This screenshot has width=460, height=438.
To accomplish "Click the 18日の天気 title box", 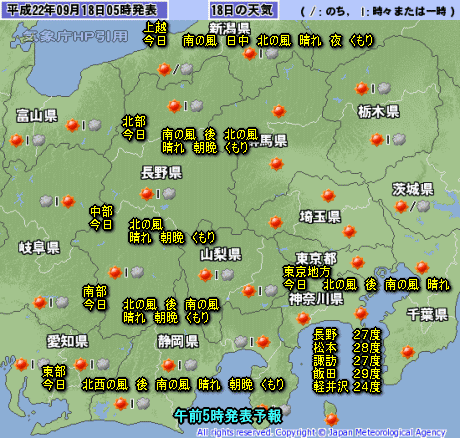I will tap(244, 10).
